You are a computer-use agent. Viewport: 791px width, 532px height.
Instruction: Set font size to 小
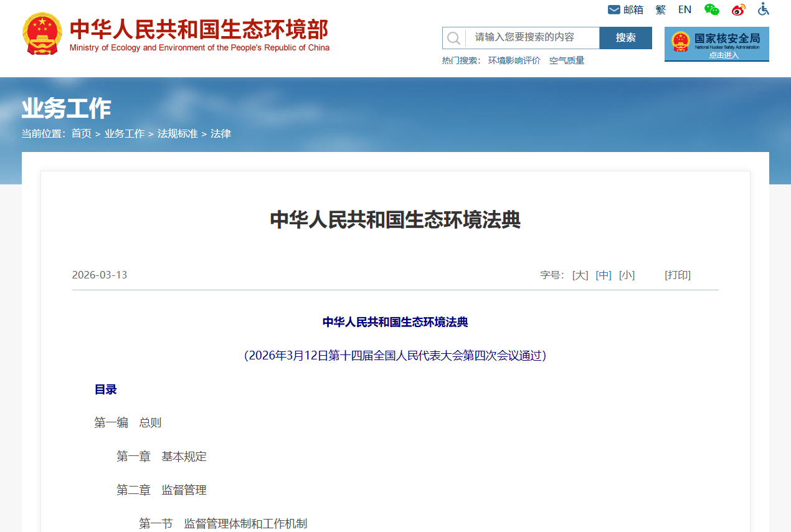pyautogui.click(x=627, y=275)
